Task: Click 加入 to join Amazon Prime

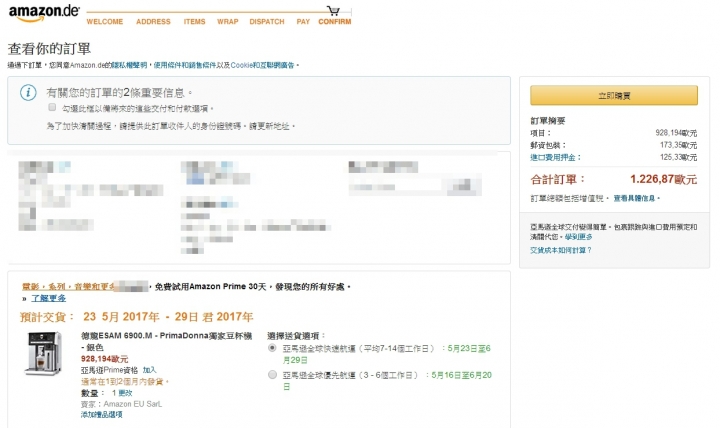Action: [x=149, y=370]
